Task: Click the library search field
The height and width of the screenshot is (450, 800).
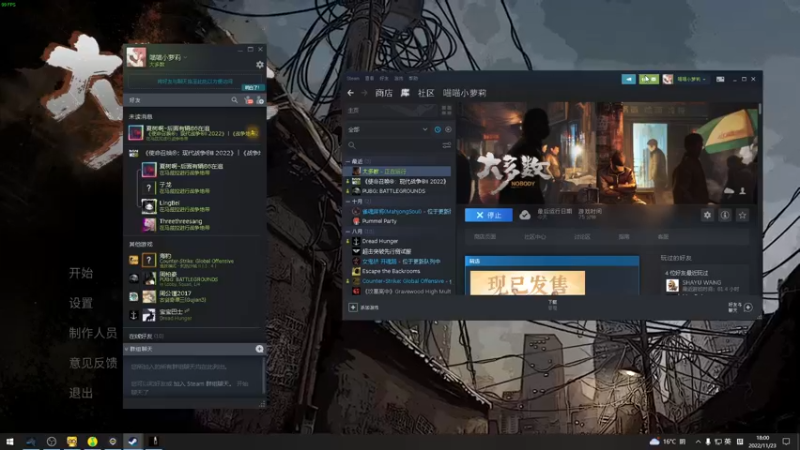Action: (393, 145)
